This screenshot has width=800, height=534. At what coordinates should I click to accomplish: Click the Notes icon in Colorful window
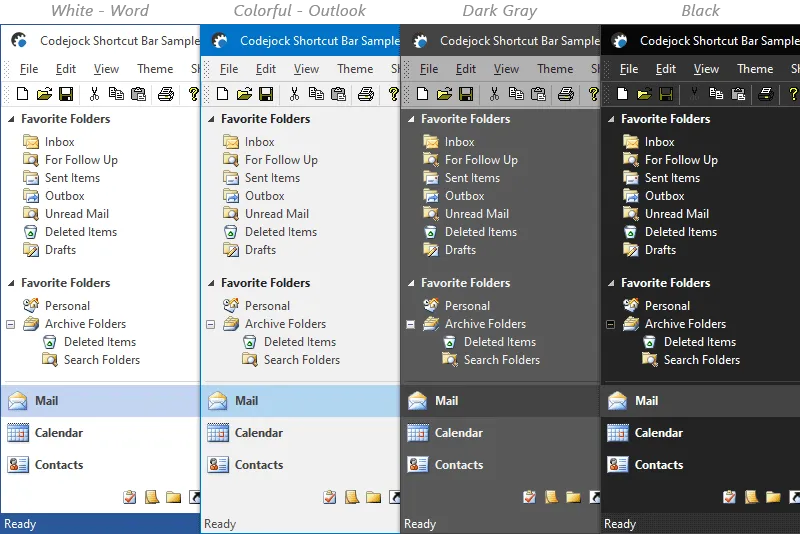click(352, 496)
